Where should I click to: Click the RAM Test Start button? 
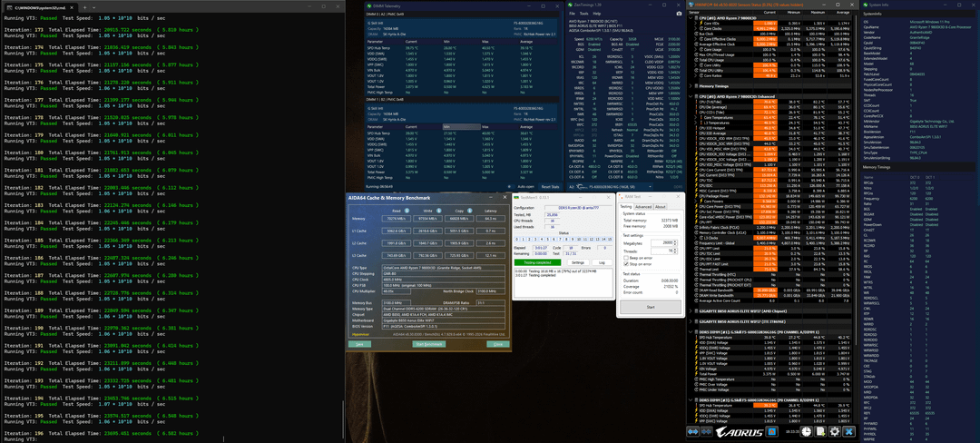coord(651,307)
